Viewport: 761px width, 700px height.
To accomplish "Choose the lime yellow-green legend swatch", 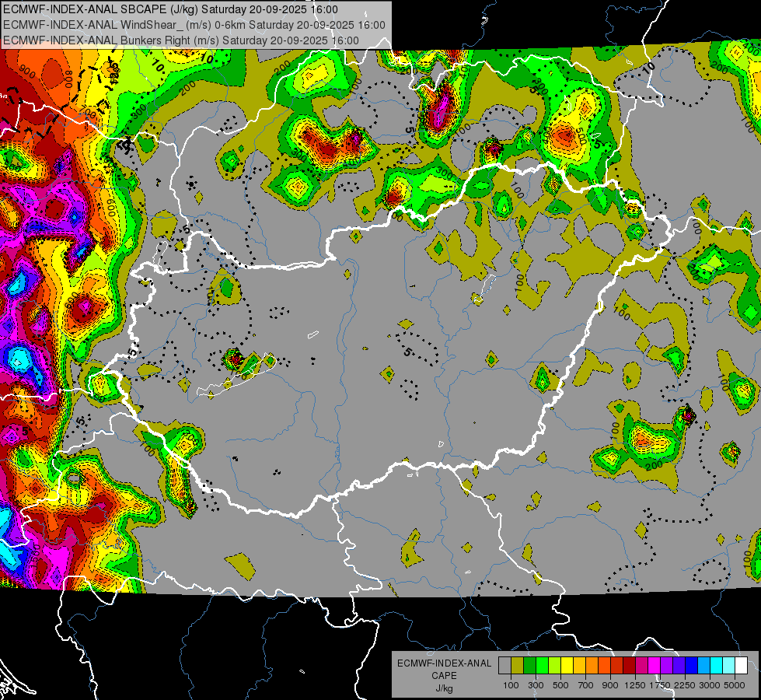I will [x=555, y=666].
